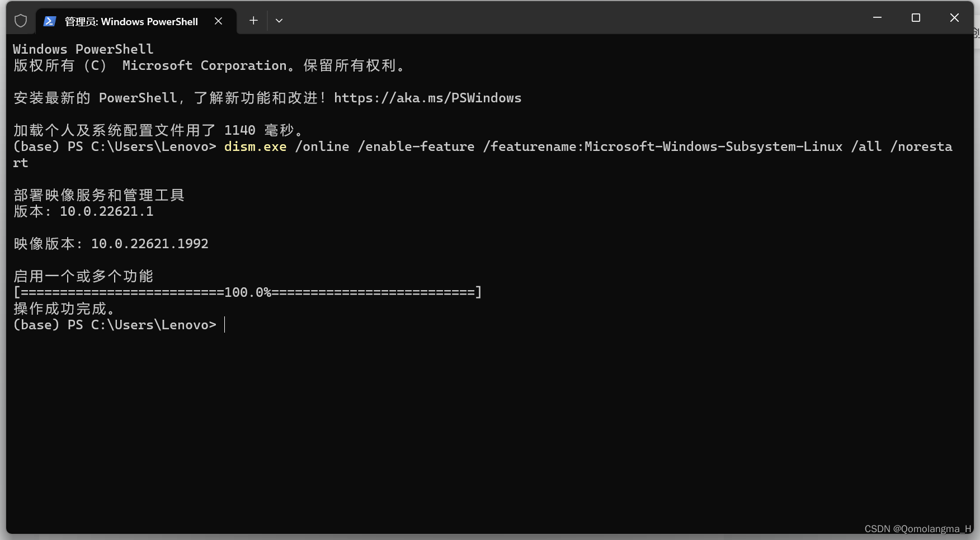980x540 pixels.
Task: Click the minimize icon in title bar
Action: [877, 17]
